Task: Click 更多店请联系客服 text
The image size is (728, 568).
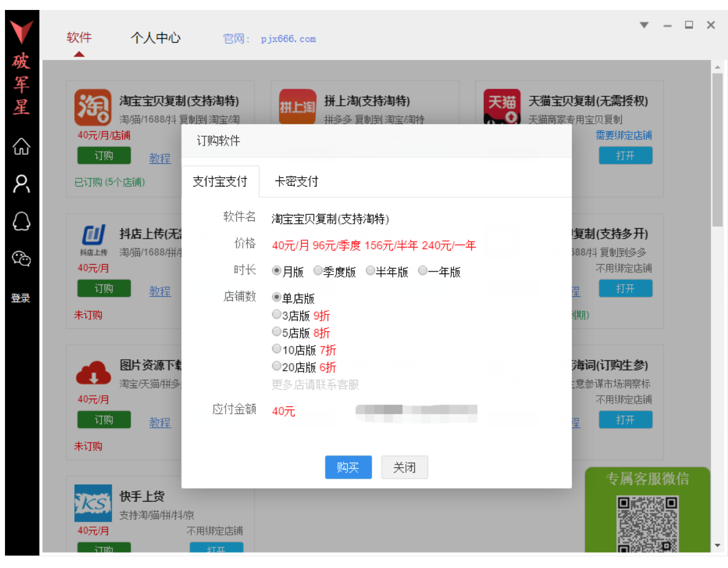Action: tap(315, 384)
